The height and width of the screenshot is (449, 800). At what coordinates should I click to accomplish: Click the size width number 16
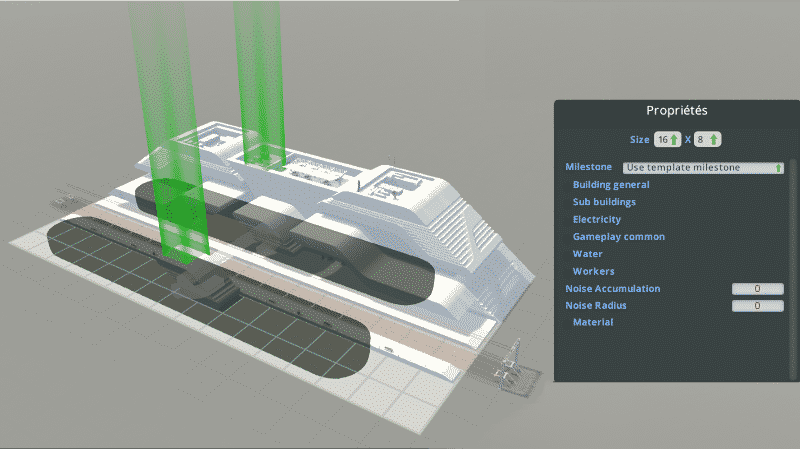[662, 139]
